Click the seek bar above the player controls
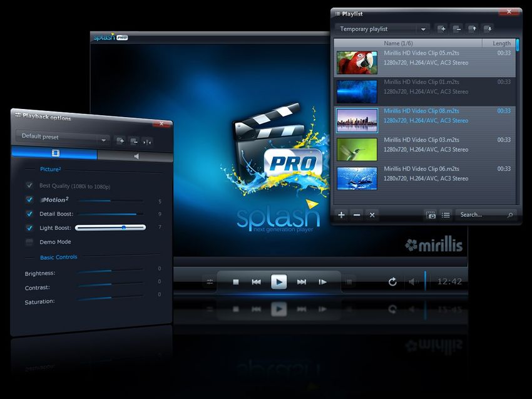532x399 pixels. pyautogui.click(x=320, y=262)
